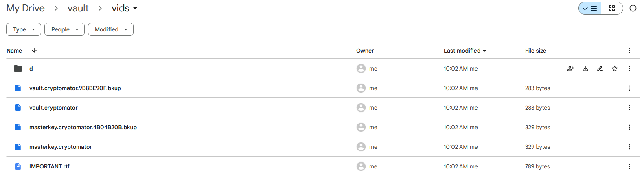Switch to list layout view
The image size is (644, 179).
point(590,8)
